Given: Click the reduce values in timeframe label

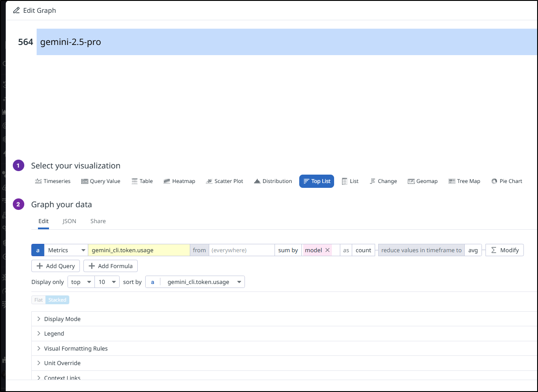Looking at the screenshot, I should [x=421, y=250].
